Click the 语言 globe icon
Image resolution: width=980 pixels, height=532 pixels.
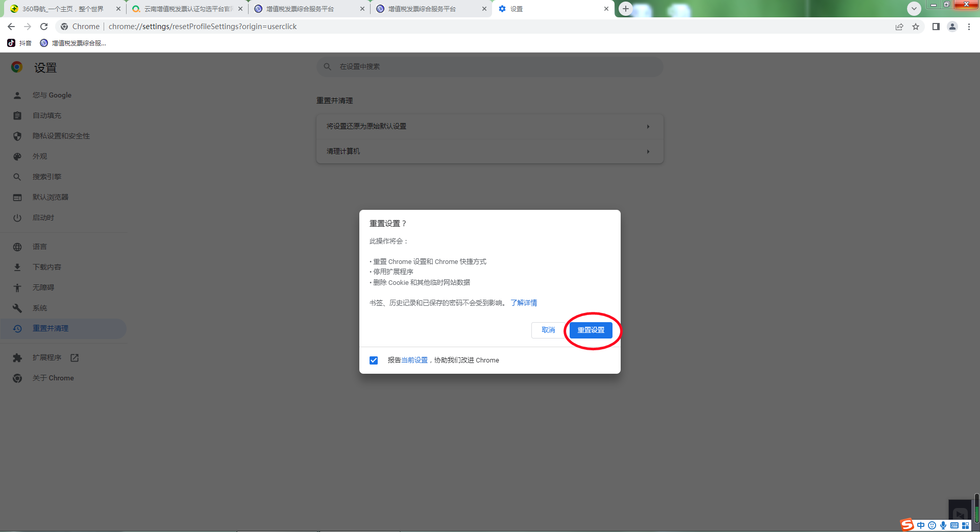click(17, 247)
